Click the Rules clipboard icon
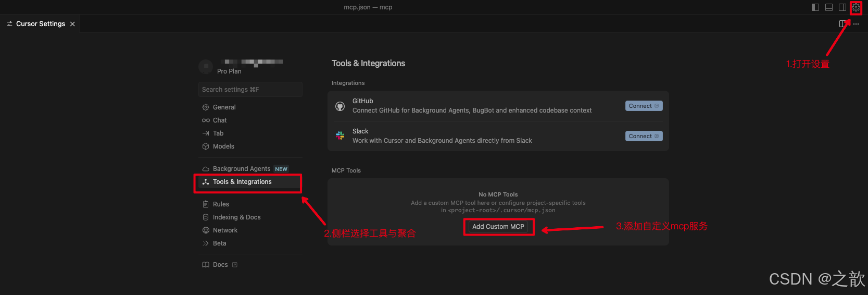868x295 pixels. click(x=206, y=204)
